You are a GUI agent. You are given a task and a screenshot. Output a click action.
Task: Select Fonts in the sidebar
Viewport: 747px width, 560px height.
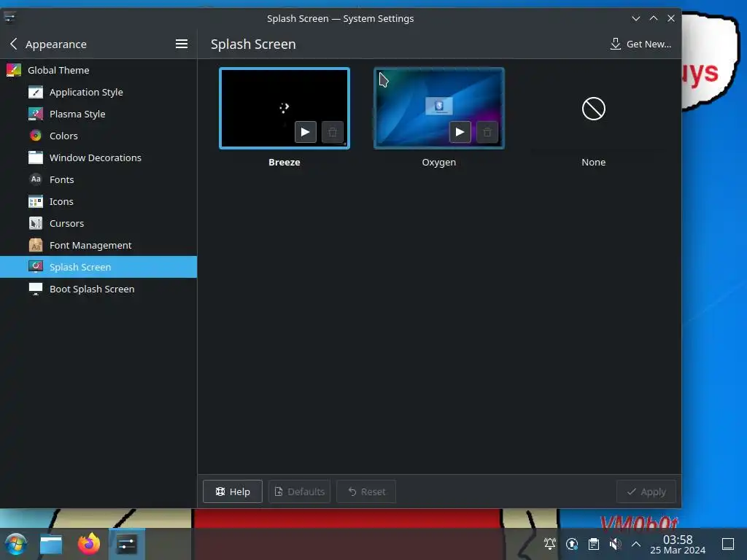click(98, 179)
